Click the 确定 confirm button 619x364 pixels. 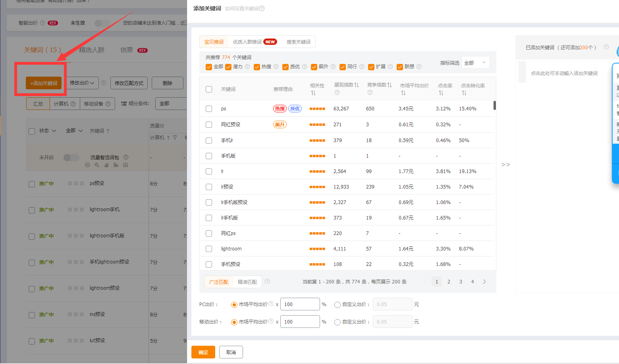203,352
